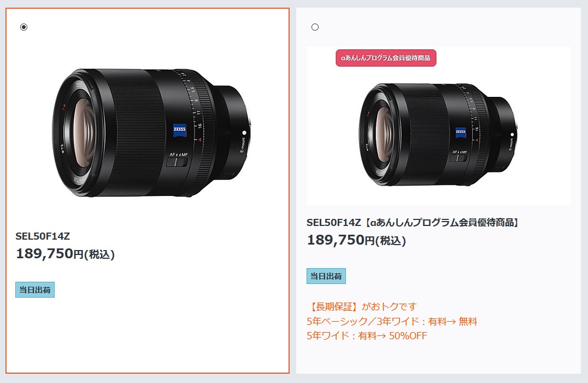588x383 pixels.
Task: Click the E-mount marking on right lens
Action: [x=511, y=144]
